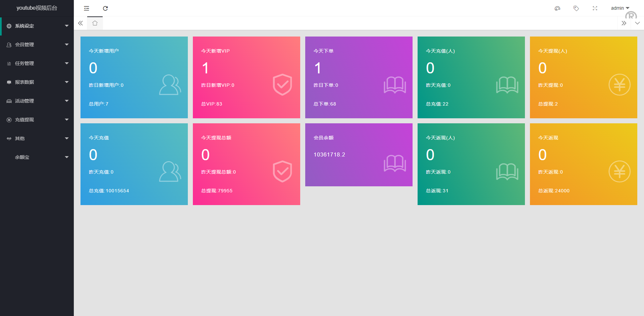Screen dimensions: 644x316
Task: Open the theme palette icon
Action: pyautogui.click(x=557, y=8)
